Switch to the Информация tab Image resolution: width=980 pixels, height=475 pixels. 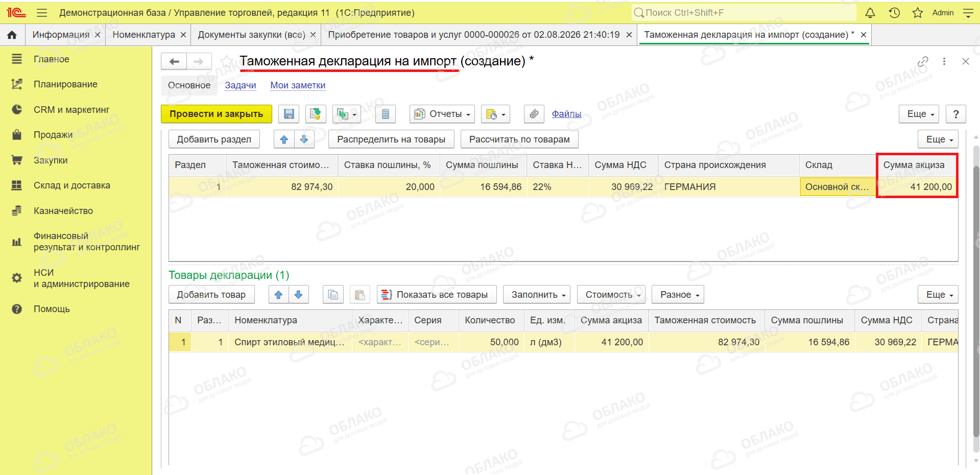tap(61, 35)
